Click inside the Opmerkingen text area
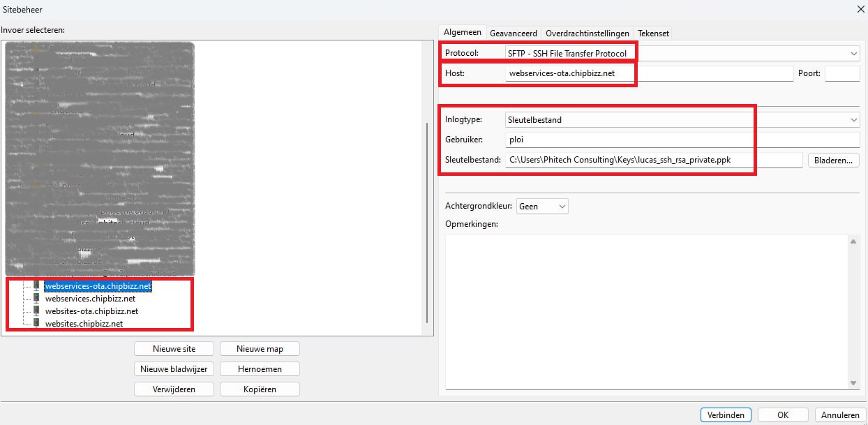Viewport: 868px width, 425px height. 645,311
